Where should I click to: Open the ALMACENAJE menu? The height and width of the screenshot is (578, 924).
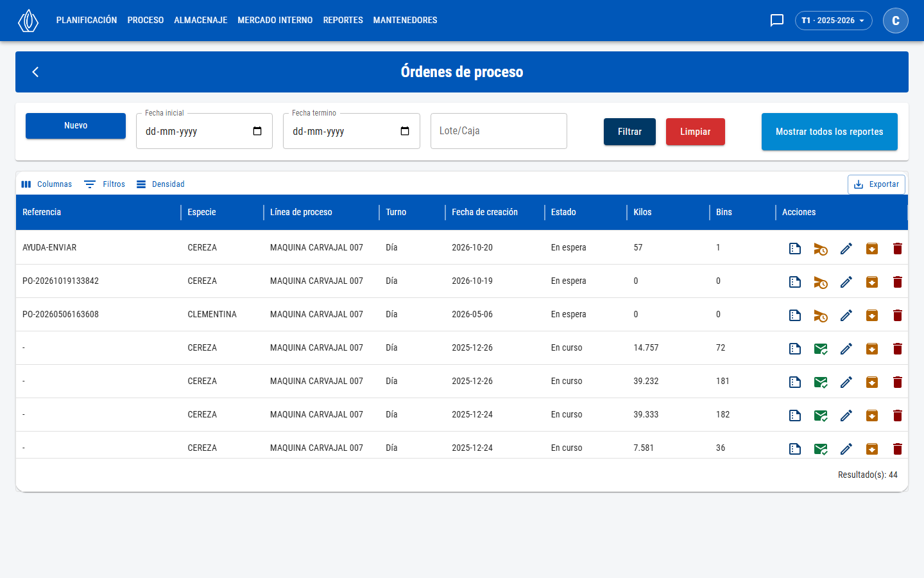coord(201,21)
